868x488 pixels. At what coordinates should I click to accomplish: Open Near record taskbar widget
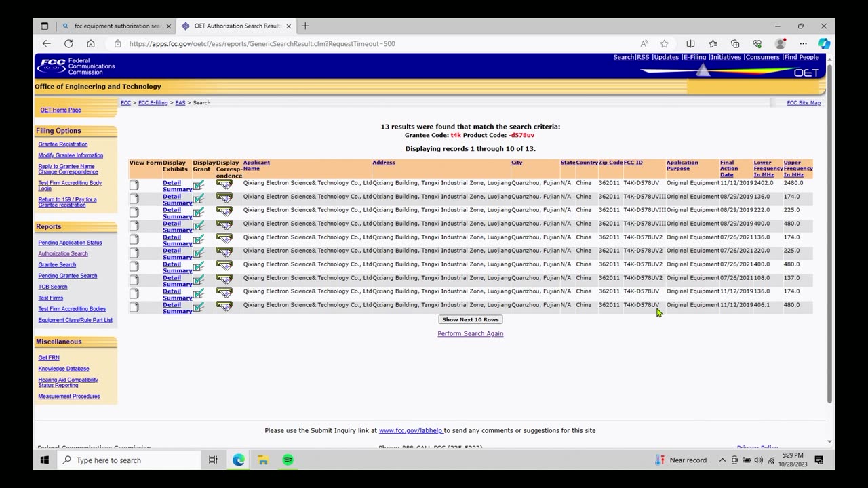pyautogui.click(x=680, y=460)
